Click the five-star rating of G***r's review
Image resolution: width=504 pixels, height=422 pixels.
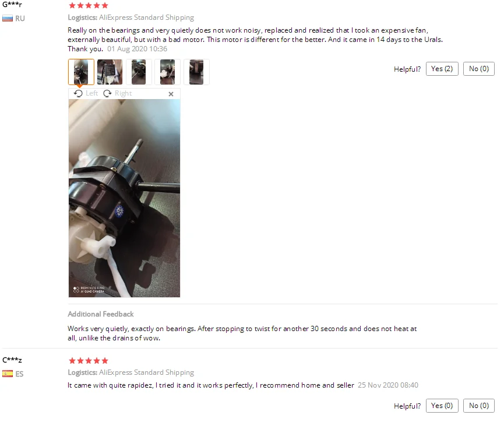click(x=89, y=5)
